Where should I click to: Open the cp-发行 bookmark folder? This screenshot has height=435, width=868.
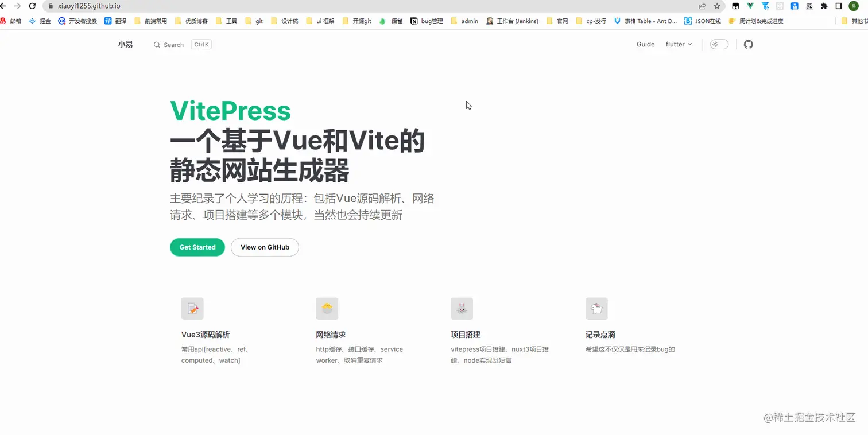click(x=591, y=21)
